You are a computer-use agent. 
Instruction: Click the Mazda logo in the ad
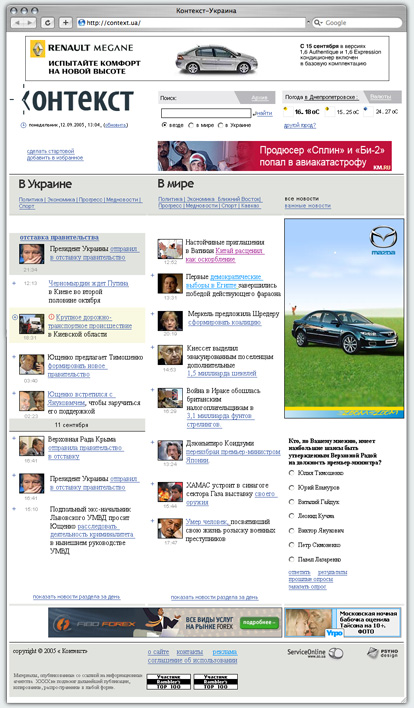383,240
